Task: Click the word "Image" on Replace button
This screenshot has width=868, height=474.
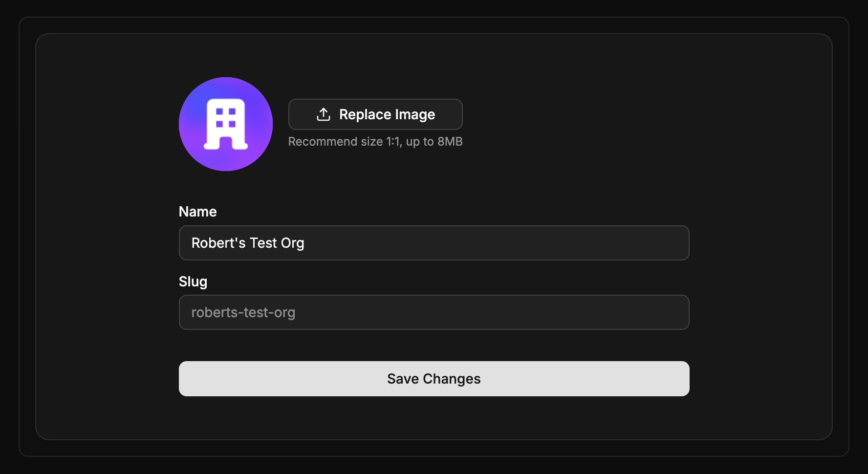Action: 415,114
